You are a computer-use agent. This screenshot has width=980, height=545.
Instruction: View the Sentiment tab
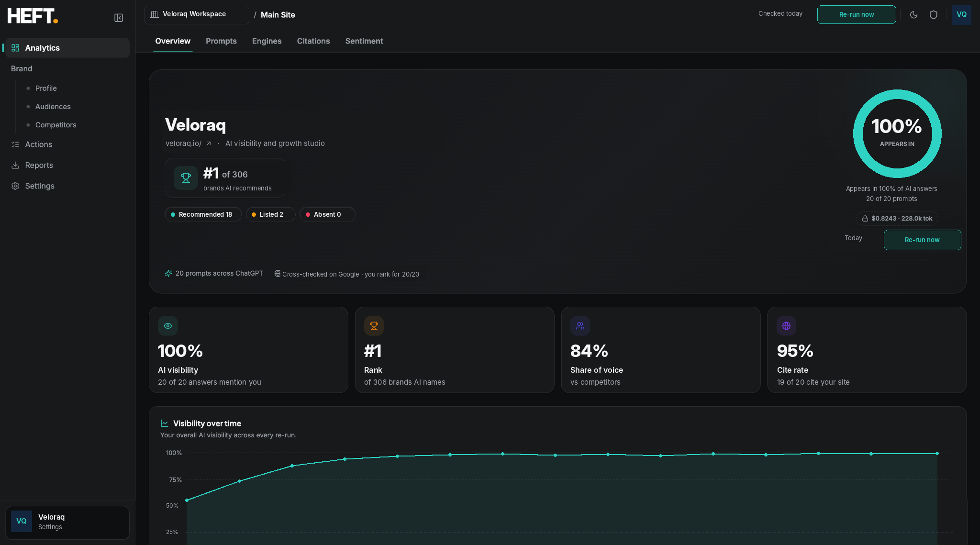[x=364, y=41]
